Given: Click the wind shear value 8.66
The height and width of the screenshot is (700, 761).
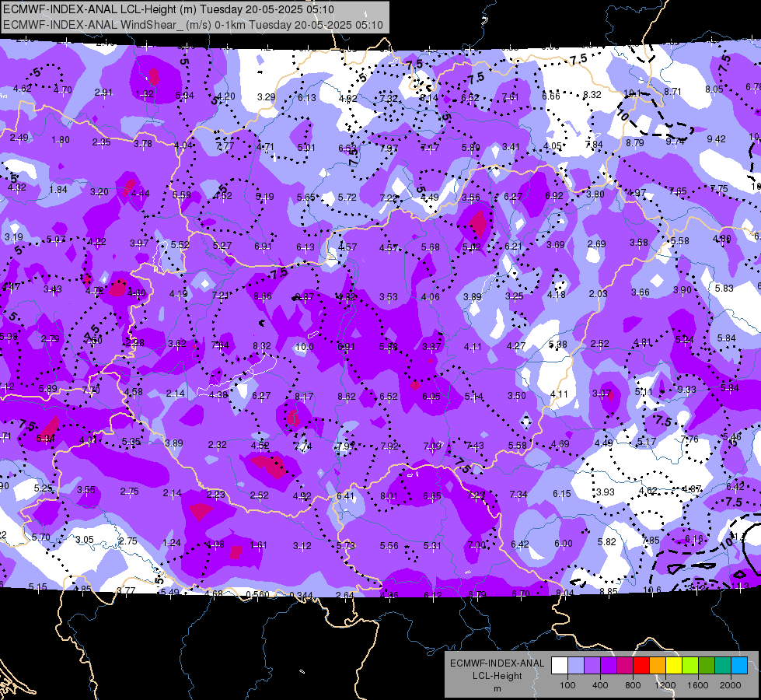Looking at the screenshot, I should pos(263,296).
